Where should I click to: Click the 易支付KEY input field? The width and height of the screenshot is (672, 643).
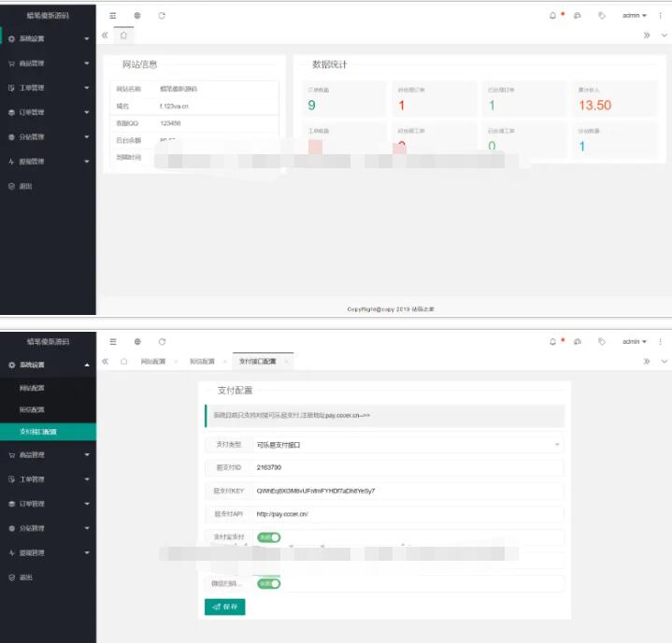408,491
